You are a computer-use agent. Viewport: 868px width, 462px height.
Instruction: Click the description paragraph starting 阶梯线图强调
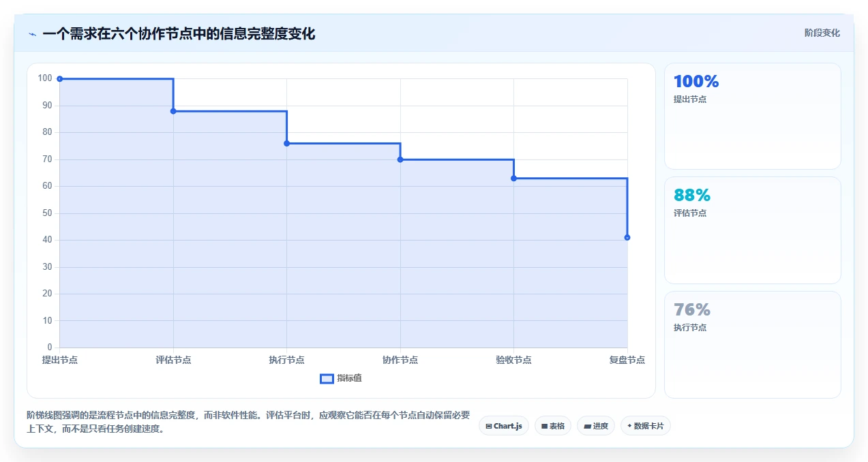[x=248, y=422]
